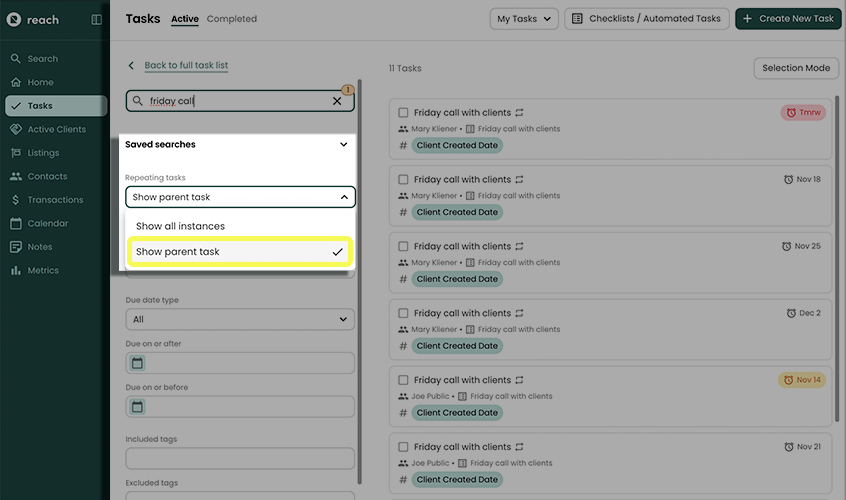Viewport: 846px width, 500px height.
Task: Follow the Back to full task list link
Action: (x=186, y=66)
